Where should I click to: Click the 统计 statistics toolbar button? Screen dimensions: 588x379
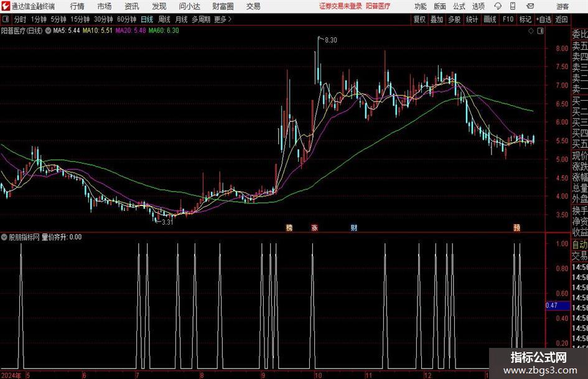[x=472, y=19]
